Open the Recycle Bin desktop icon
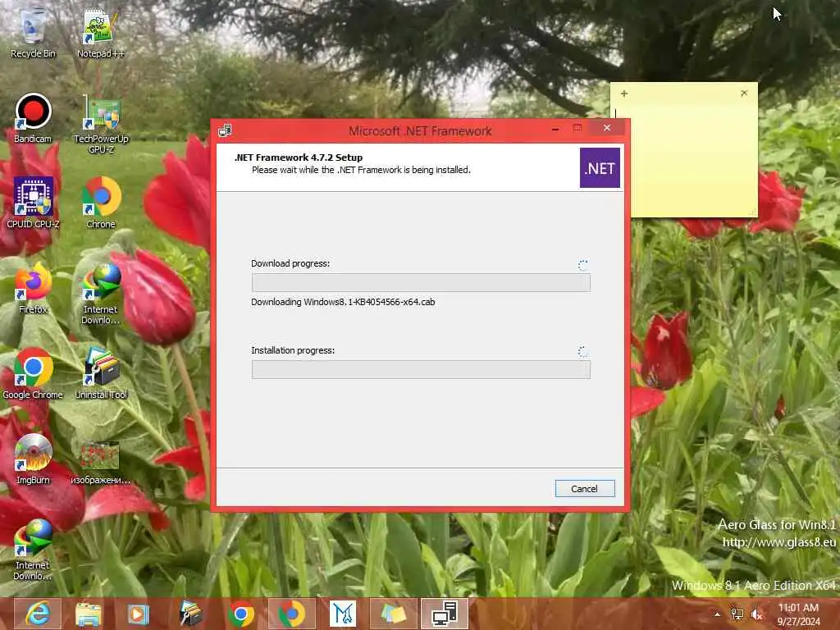This screenshot has width=840, height=630. click(33, 31)
